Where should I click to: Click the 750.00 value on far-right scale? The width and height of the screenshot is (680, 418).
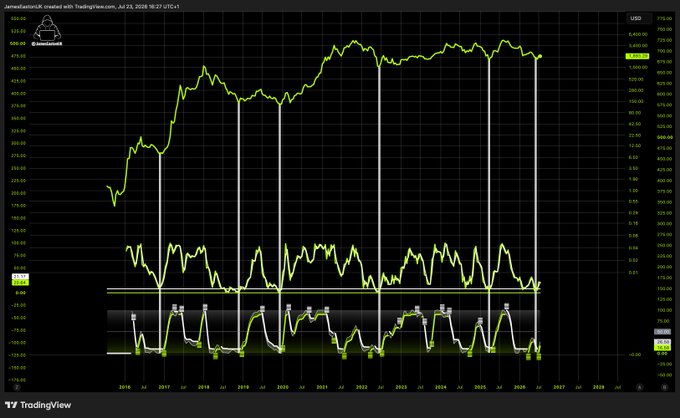(x=664, y=29)
